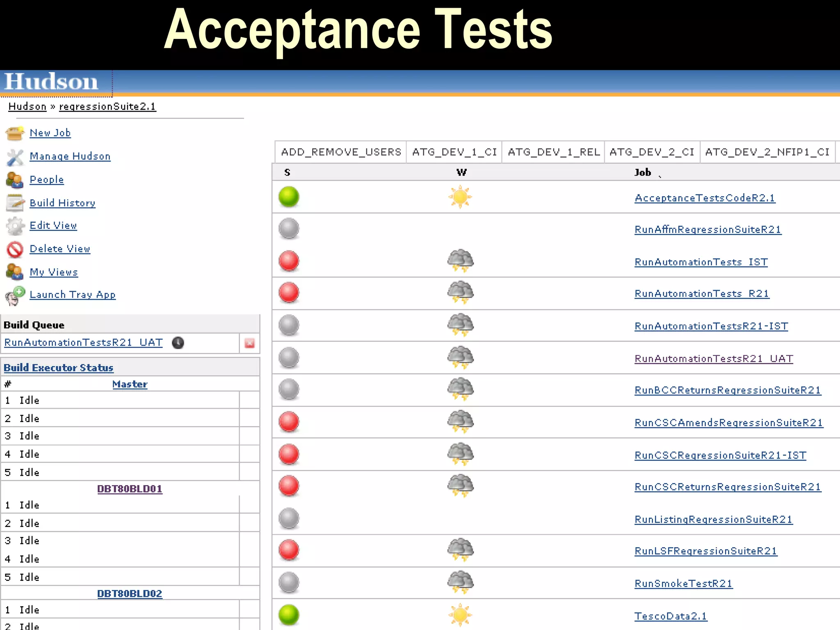Click the Build History notepad icon
The width and height of the screenshot is (840, 630).
pos(16,203)
